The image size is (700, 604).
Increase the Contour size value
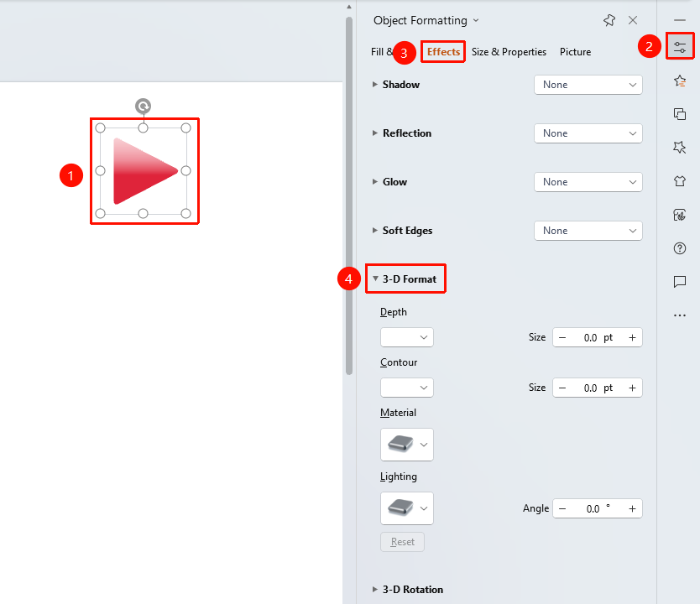point(632,388)
